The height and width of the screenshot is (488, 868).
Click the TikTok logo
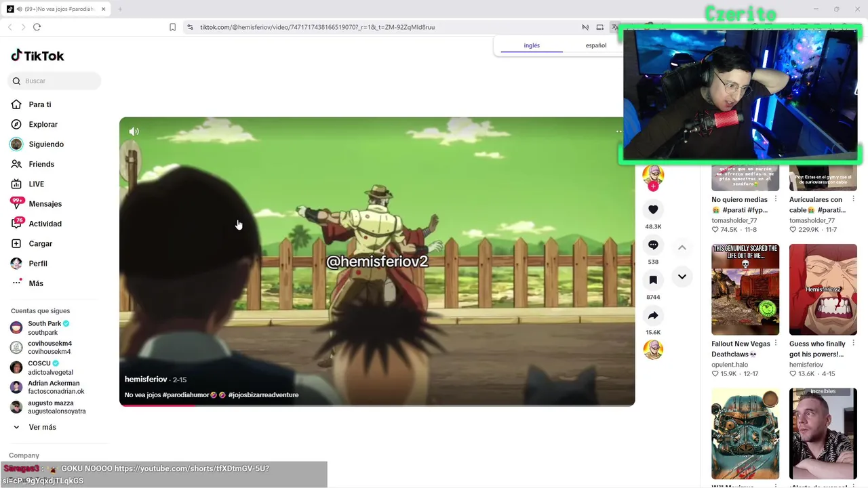(37, 56)
